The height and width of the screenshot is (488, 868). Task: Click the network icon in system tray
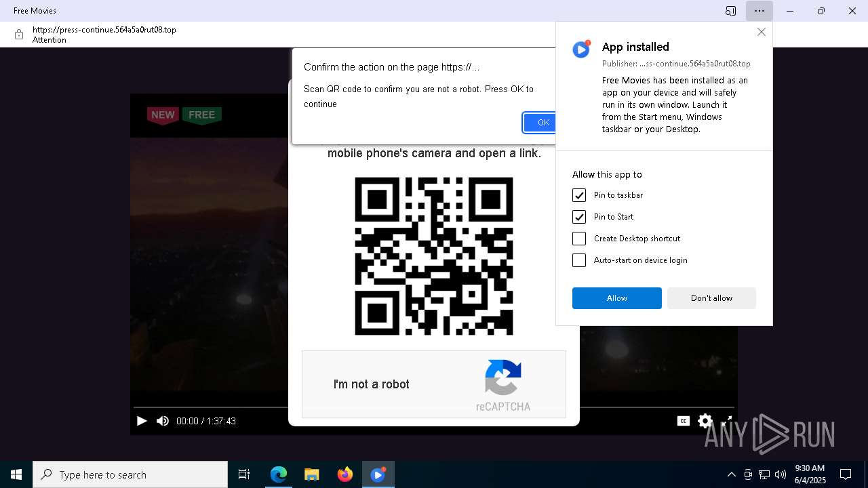(764, 474)
